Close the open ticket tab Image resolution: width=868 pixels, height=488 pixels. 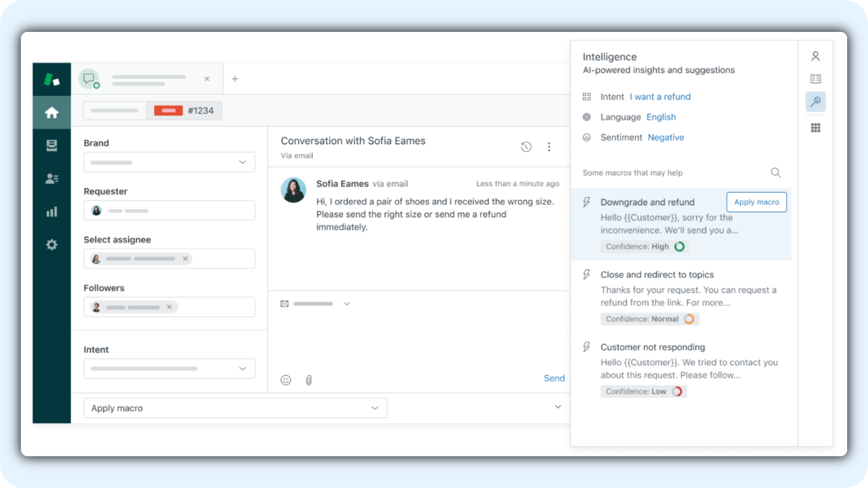click(207, 79)
